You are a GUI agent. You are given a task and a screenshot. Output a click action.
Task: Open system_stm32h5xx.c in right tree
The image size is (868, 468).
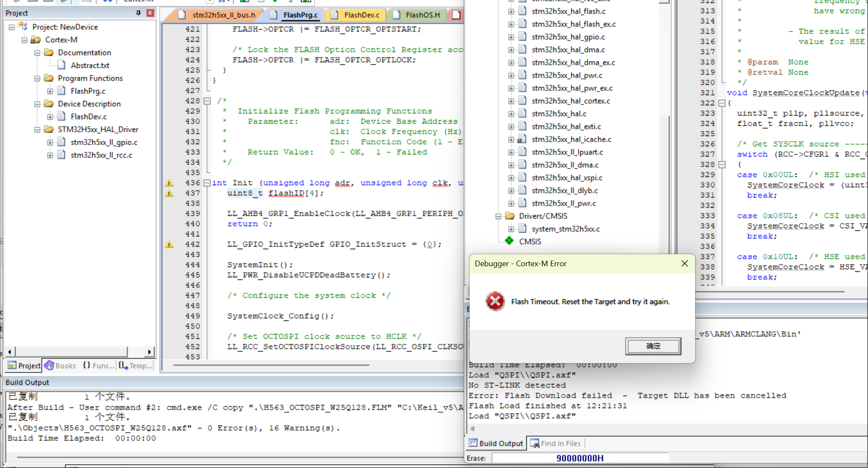point(566,229)
